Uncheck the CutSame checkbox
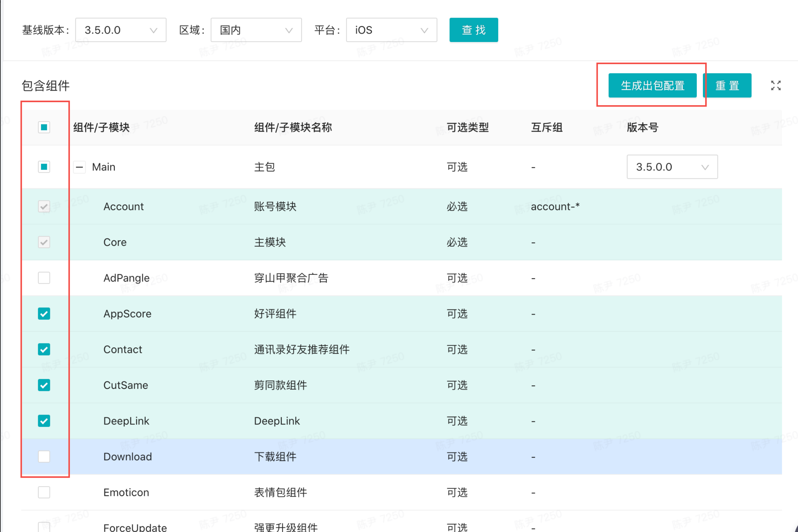Viewport: 798px width, 532px height. pos(44,385)
